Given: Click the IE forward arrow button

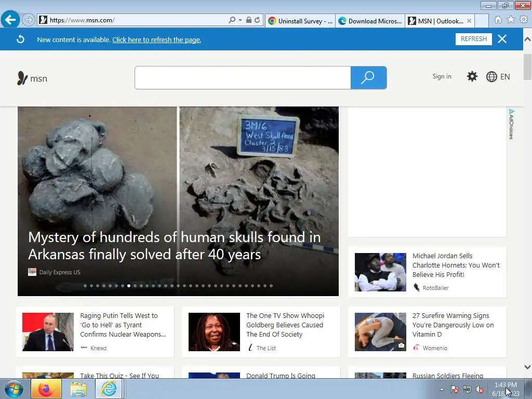Looking at the screenshot, I should 29,20.
